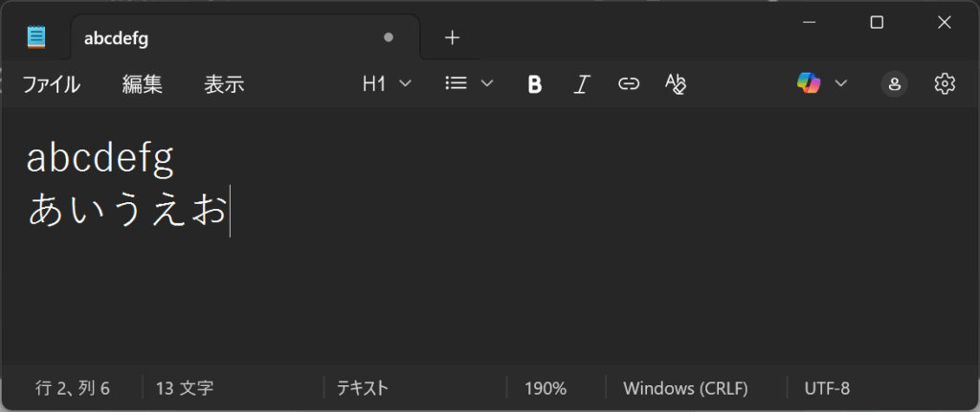Click the Copilot icon
Screen dimensions: 980x412
[x=809, y=83]
